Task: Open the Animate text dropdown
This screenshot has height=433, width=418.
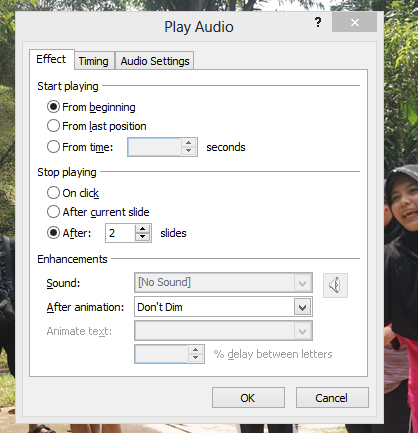Action: pos(302,331)
